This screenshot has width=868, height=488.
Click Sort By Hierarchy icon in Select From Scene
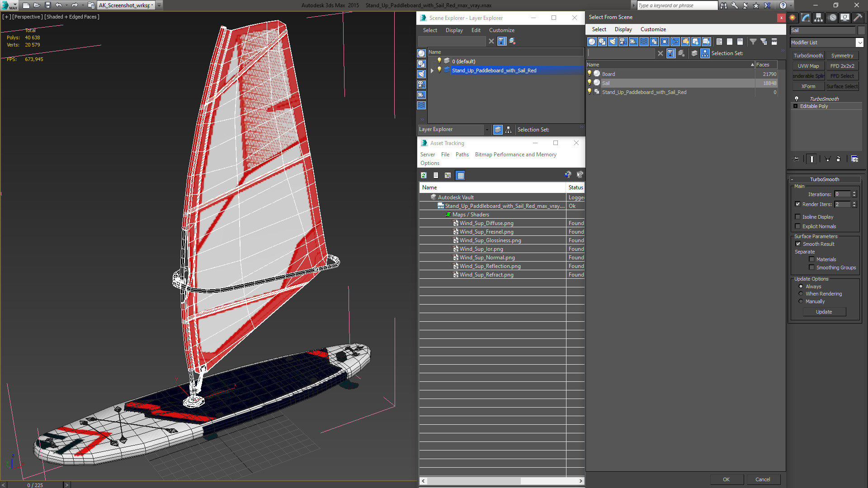(705, 53)
